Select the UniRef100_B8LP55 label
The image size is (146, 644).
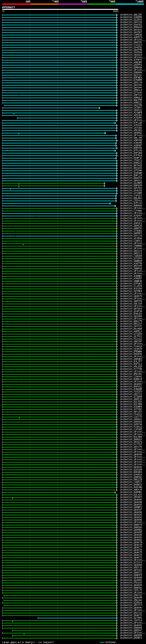click(x=131, y=100)
